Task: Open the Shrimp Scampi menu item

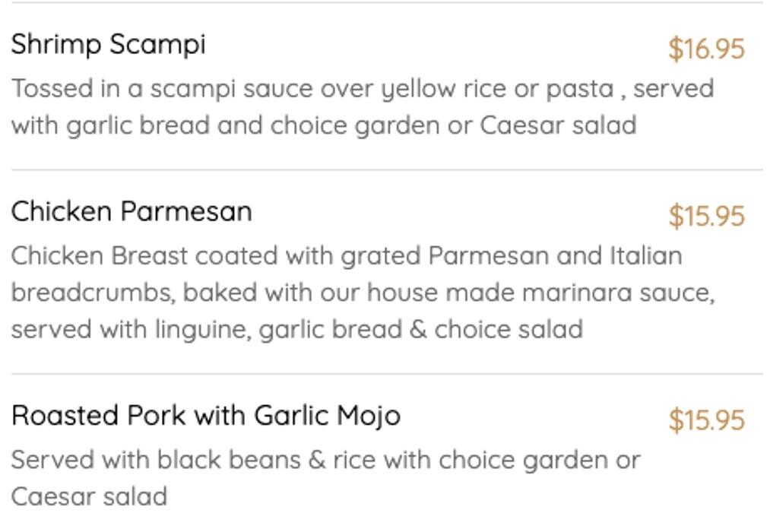Action: click(x=108, y=45)
